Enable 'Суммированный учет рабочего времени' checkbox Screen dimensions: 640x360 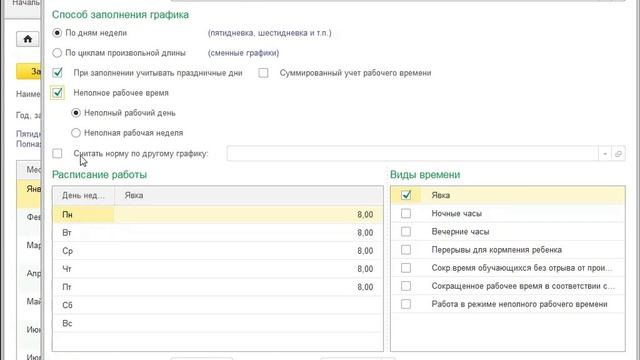pos(263,73)
